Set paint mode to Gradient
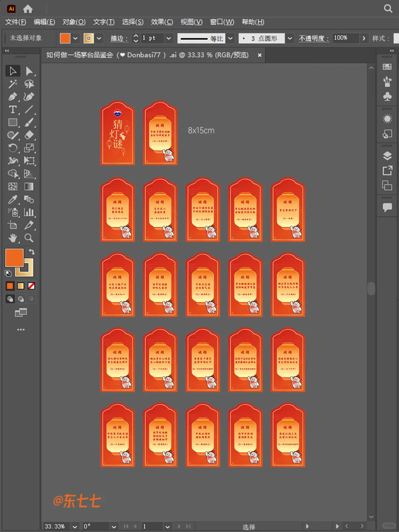This screenshot has width=399, height=532. pyautogui.click(x=21, y=286)
